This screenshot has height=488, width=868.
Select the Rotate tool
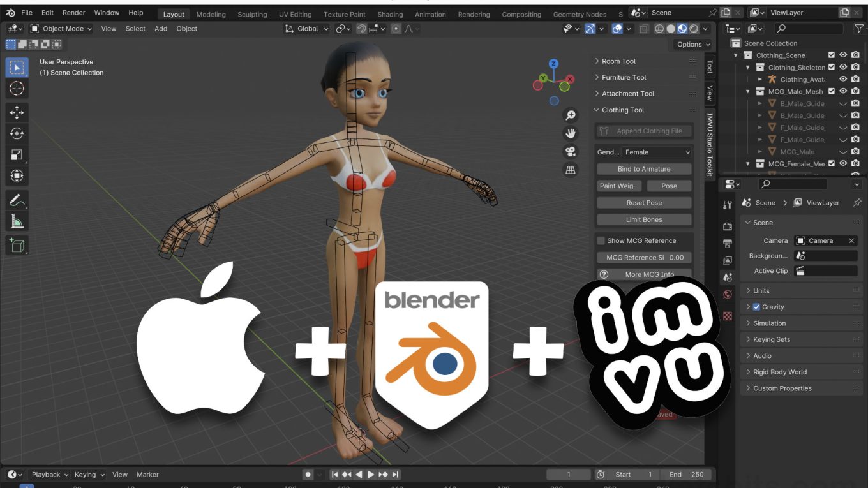click(17, 133)
